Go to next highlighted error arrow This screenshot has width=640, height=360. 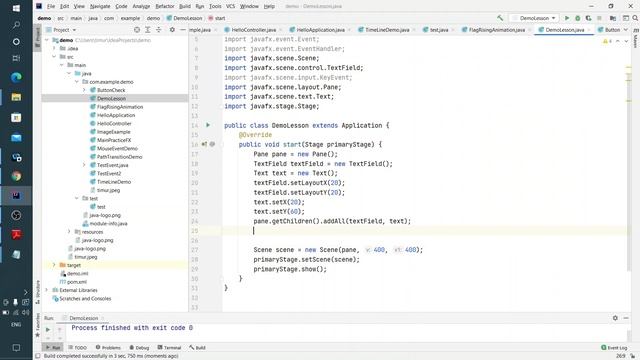pyautogui.click(x=626, y=41)
